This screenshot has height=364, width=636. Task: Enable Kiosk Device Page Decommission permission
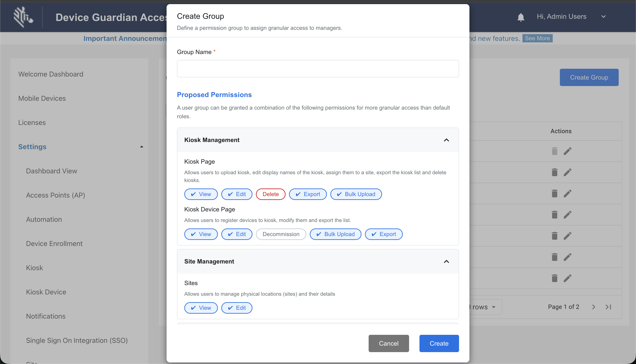(281, 234)
